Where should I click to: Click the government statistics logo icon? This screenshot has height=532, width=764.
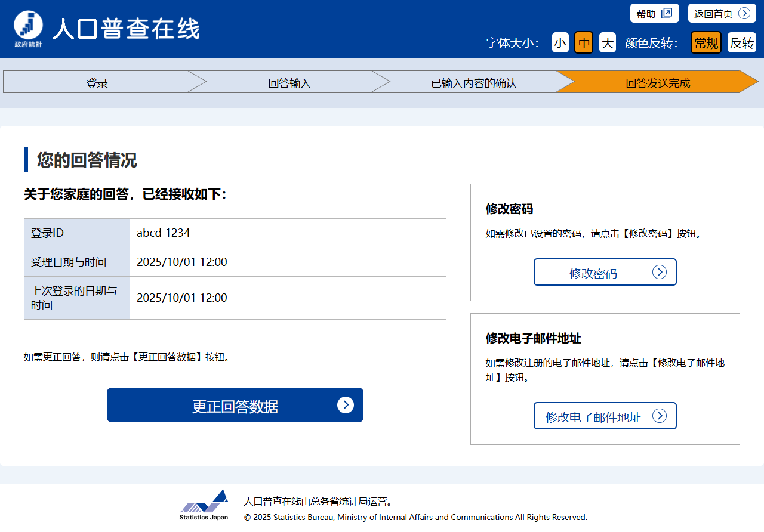[x=28, y=29]
